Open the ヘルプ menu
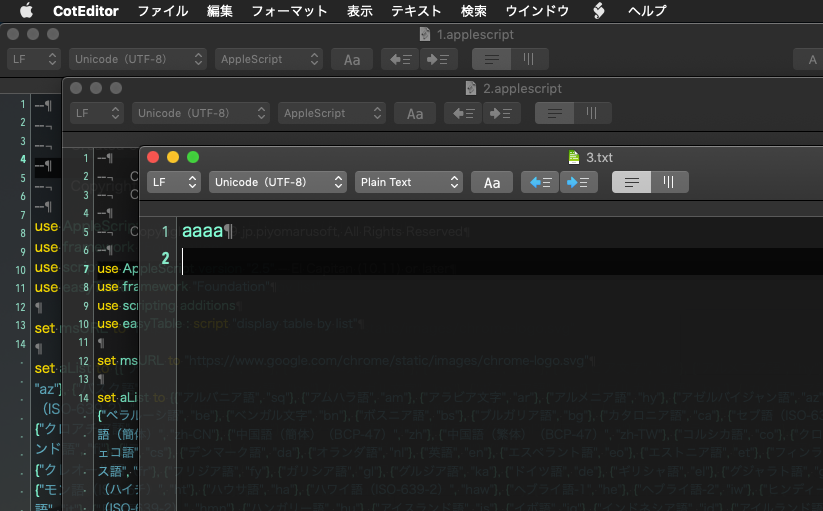The image size is (823, 511). (647, 10)
